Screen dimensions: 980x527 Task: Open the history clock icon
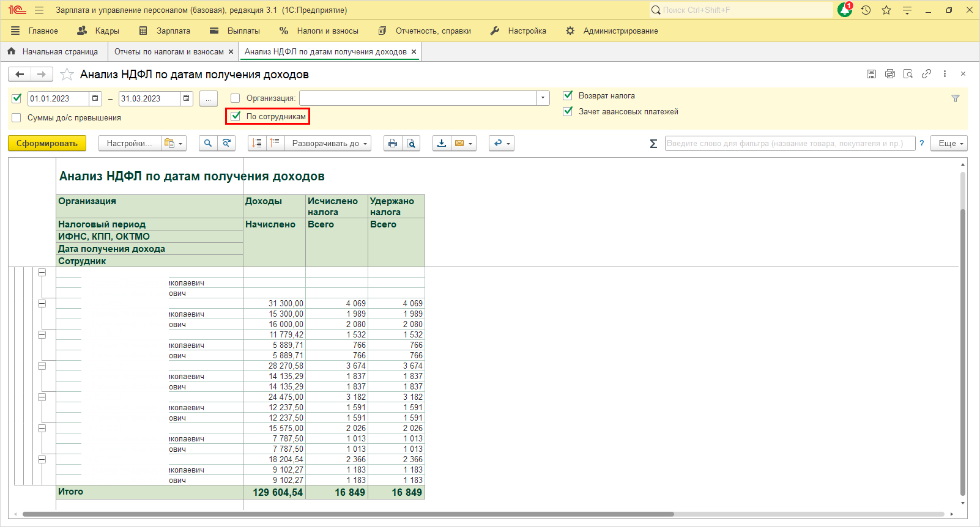click(866, 10)
